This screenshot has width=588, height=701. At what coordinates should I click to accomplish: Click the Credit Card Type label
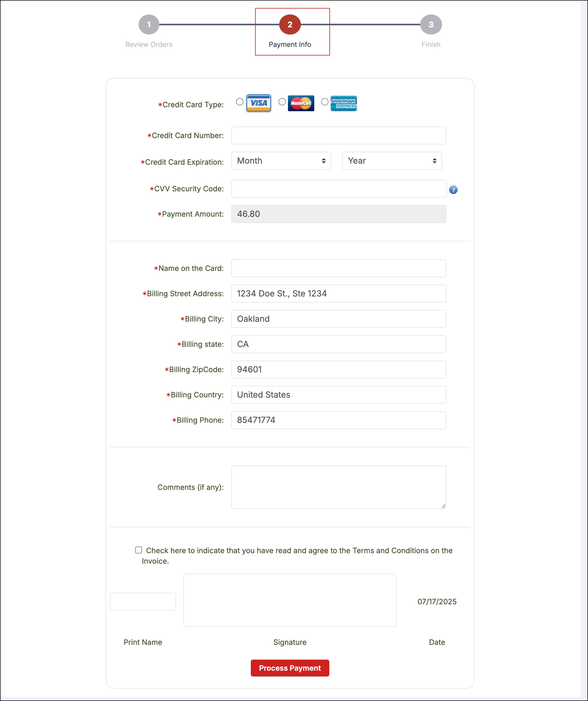click(x=191, y=104)
